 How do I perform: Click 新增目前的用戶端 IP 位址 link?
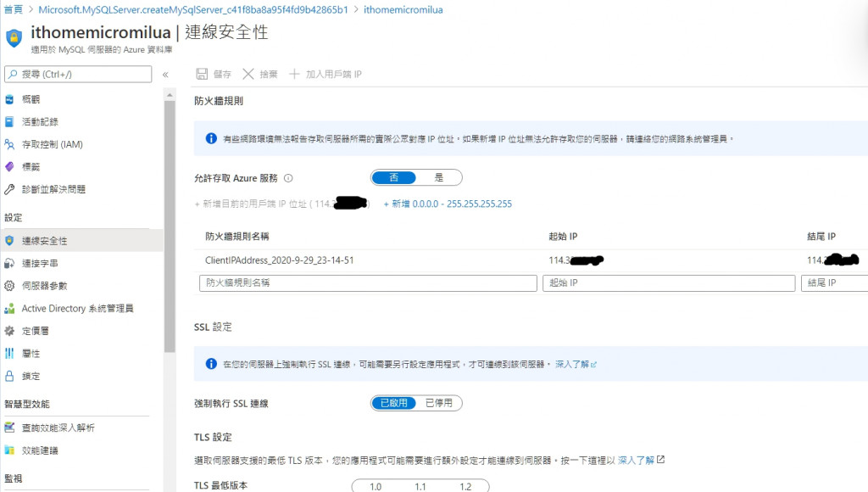281,204
